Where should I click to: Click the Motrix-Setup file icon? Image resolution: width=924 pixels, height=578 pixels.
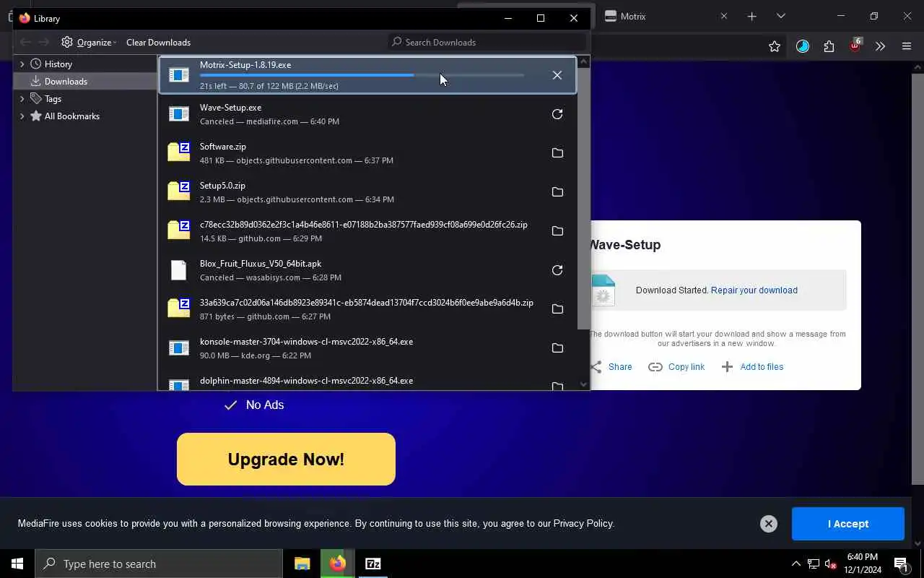click(x=178, y=75)
